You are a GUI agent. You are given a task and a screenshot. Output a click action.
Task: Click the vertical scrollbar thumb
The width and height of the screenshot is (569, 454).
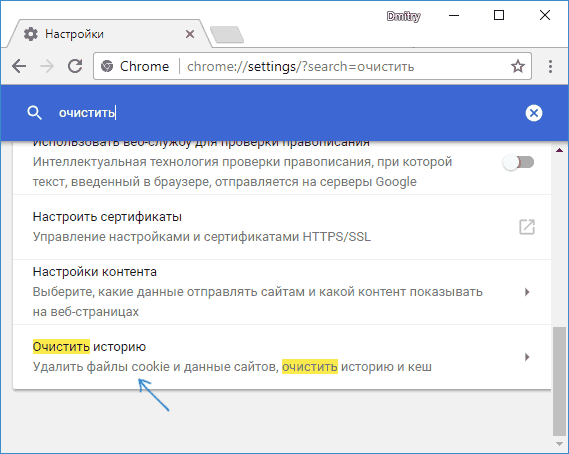point(559,381)
